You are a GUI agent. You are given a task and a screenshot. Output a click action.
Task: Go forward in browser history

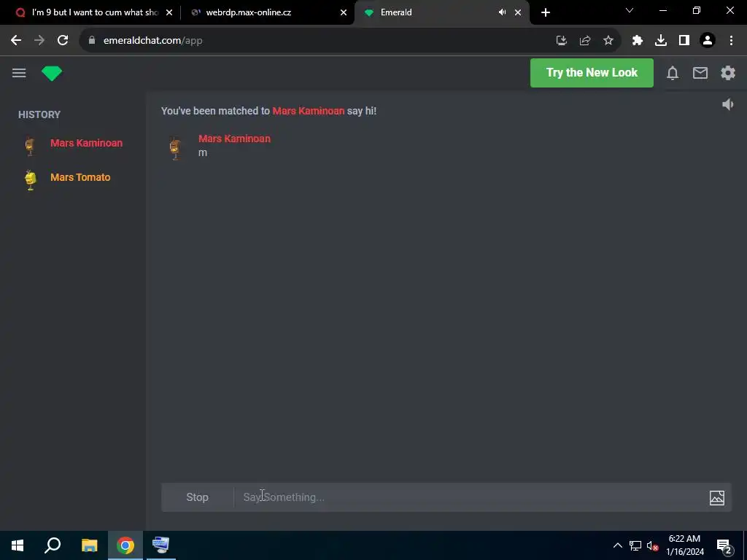pos(39,41)
